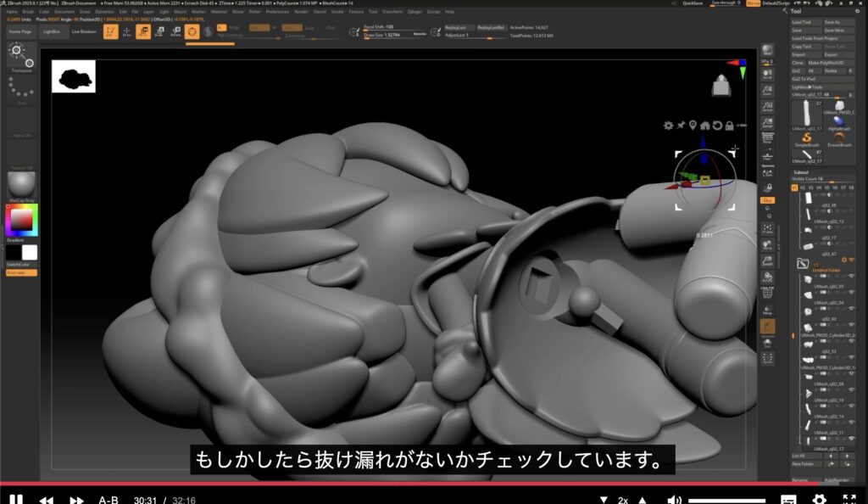
Task: Toggle Line Fill PolyFrame display
Action: coord(767,293)
